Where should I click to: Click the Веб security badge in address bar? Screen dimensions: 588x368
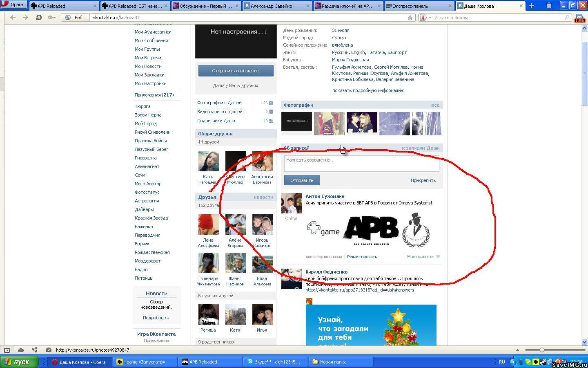pos(74,18)
